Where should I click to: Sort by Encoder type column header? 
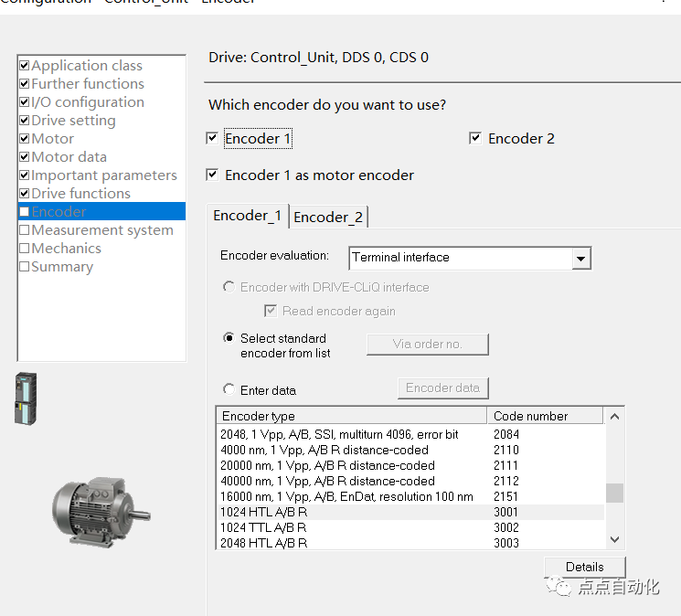(351, 416)
